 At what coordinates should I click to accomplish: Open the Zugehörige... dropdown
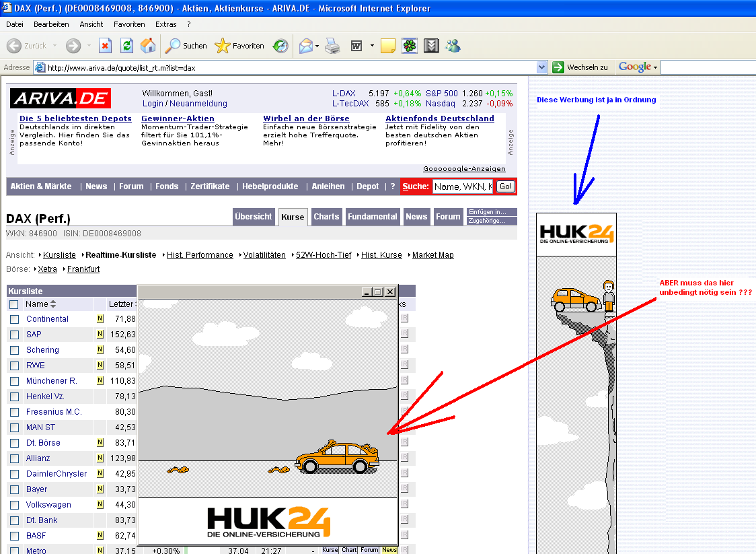(x=492, y=221)
